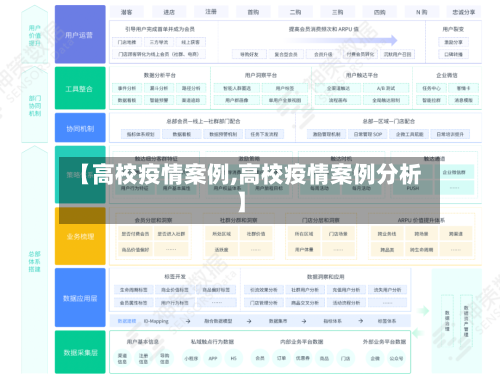Image resolution: width=500 pixels, height=381 pixels.
Task: Click the 外部业务平台数据 heading
Action: 384,342
